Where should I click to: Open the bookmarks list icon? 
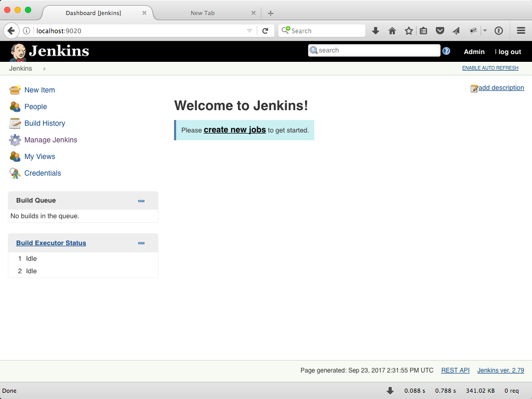pos(423,31)
